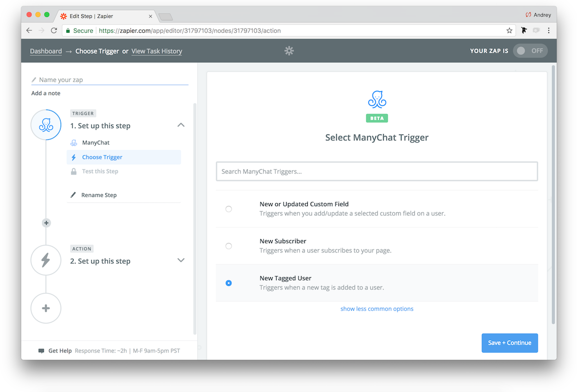This screenshot has width=577, height=392.
Task: Click the left sidebar vertical scrollbar
Action: (x=195, y=219)
